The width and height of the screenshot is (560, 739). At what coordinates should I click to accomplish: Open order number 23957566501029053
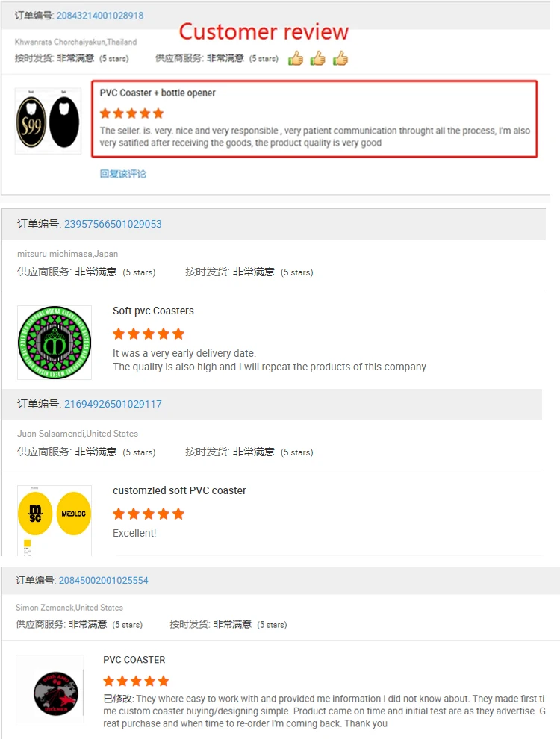[x=113, y=224]
